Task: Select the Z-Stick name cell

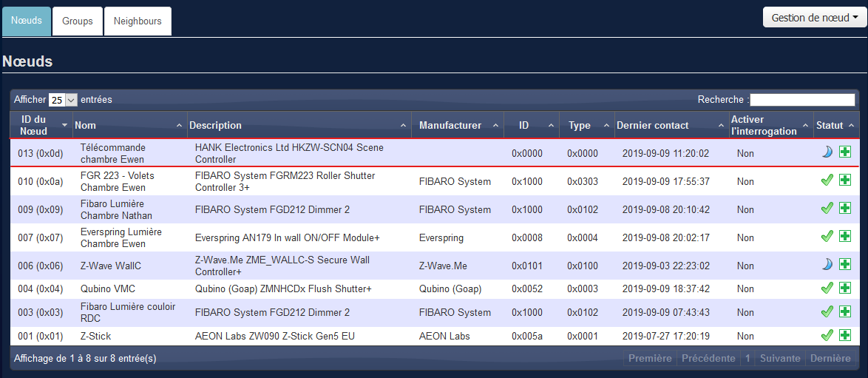Action: (130, 336)
